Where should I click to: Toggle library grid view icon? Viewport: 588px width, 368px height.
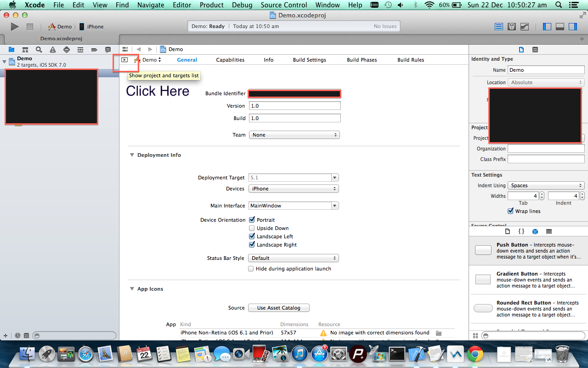(x=475, y=336)
